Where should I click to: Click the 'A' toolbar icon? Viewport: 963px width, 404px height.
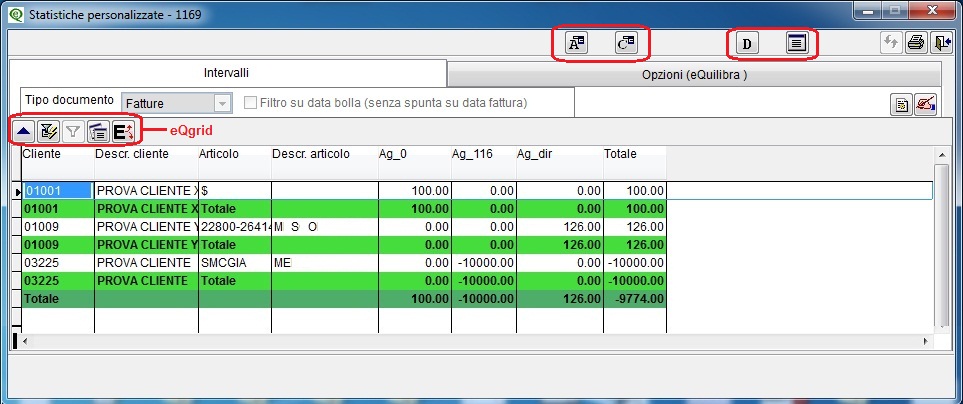point(577,43)
